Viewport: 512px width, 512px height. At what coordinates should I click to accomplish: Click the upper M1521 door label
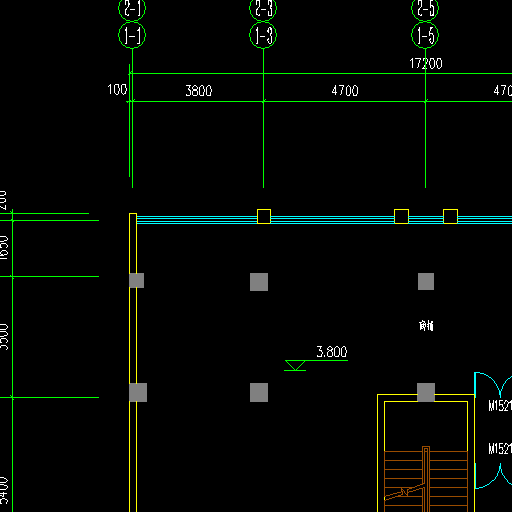500,406
